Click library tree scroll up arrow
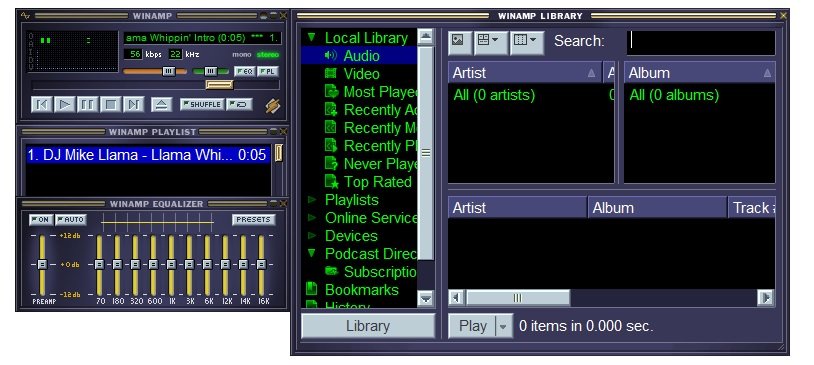 pyautogui.click(x=426, y=36)
